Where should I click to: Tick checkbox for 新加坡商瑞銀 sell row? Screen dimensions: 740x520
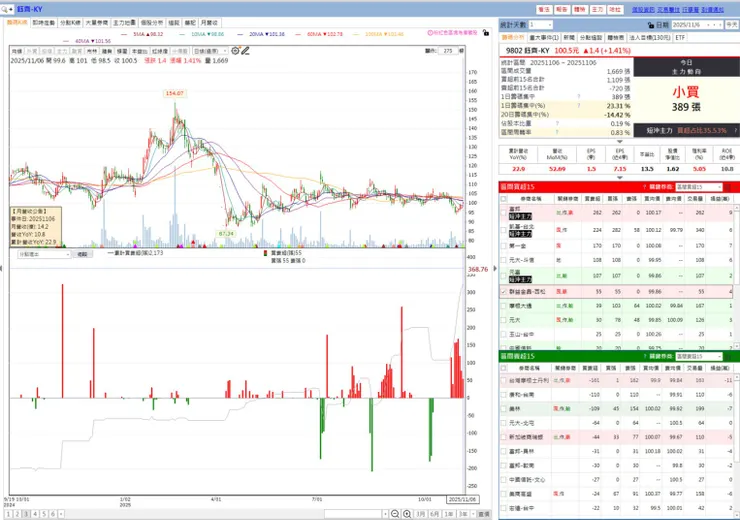click(504, 437)
